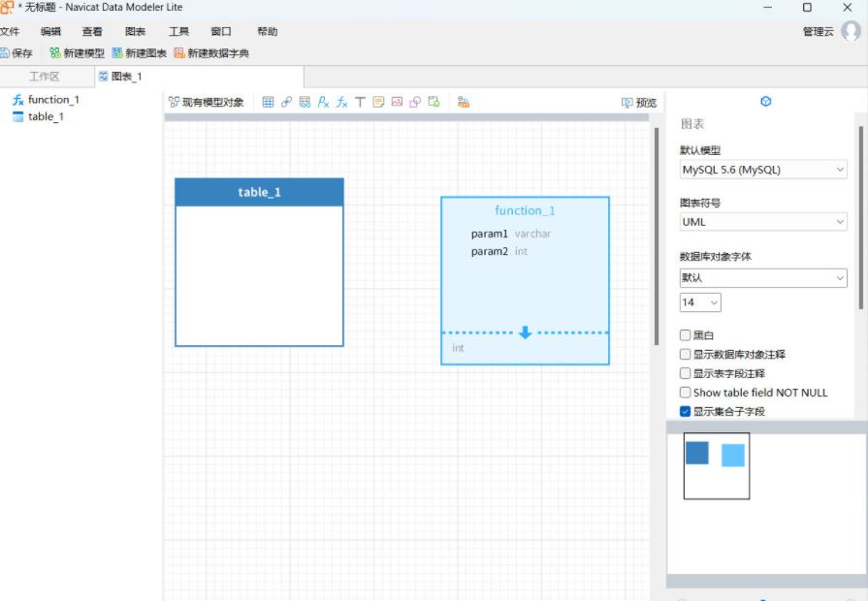Select the New Function fx tool
Image resolution: width=868 pixels, height=601 pixels.
(341, 101)
